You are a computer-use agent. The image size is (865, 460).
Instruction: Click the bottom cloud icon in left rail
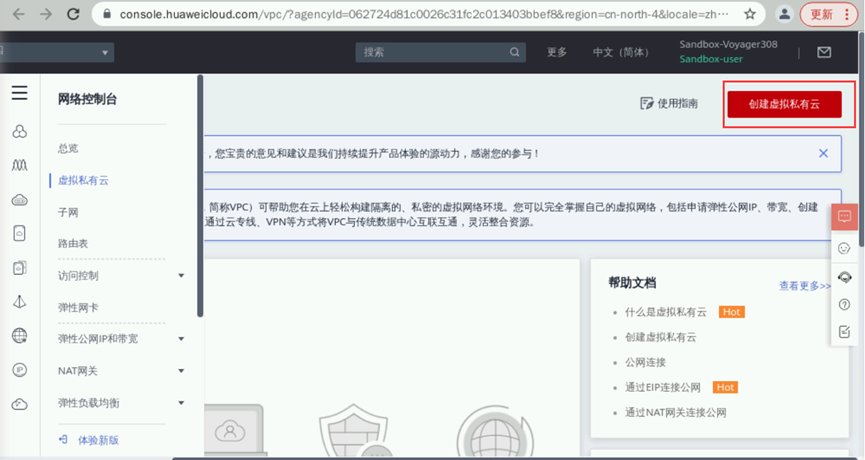click(x=19, y=404)
